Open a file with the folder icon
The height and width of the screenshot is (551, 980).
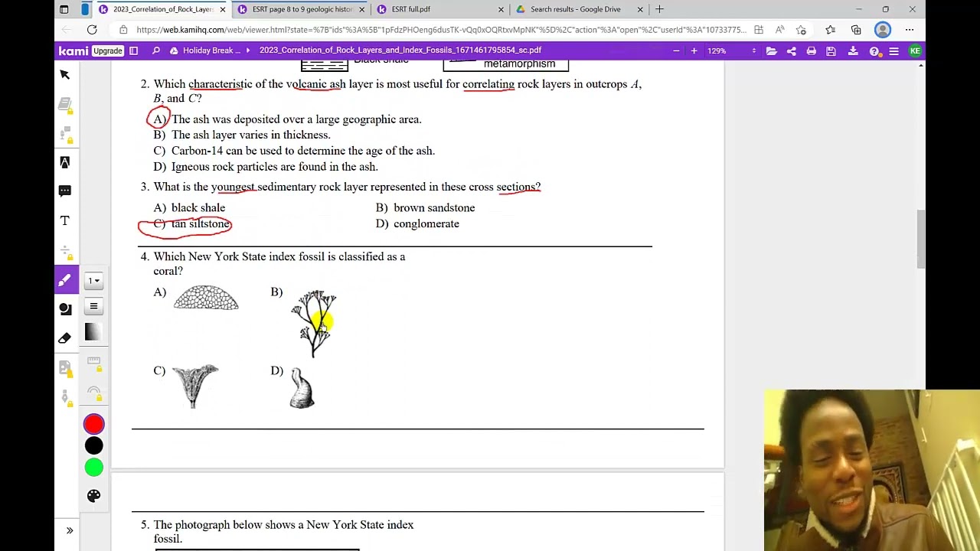point(771,51)
